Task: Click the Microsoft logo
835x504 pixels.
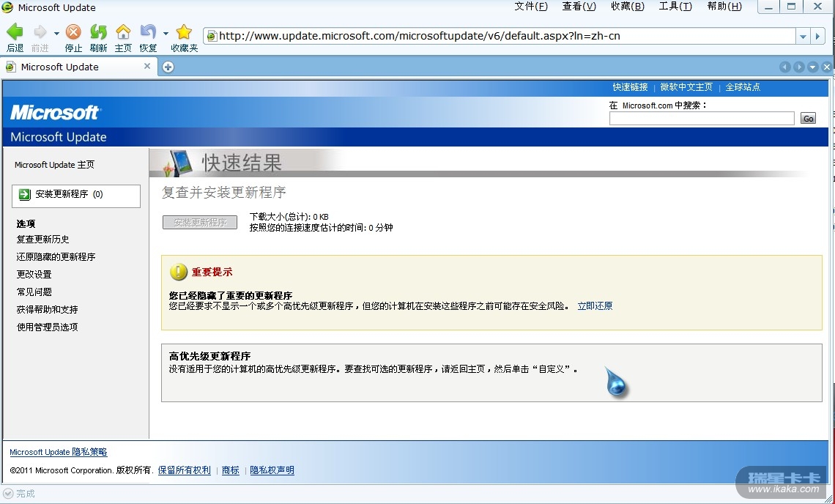Action: (54, 112)
